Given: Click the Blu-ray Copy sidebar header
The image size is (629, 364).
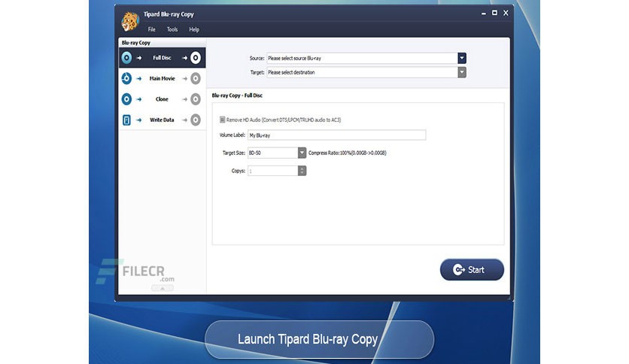Looking at the screenshot, I should [136, 43].
